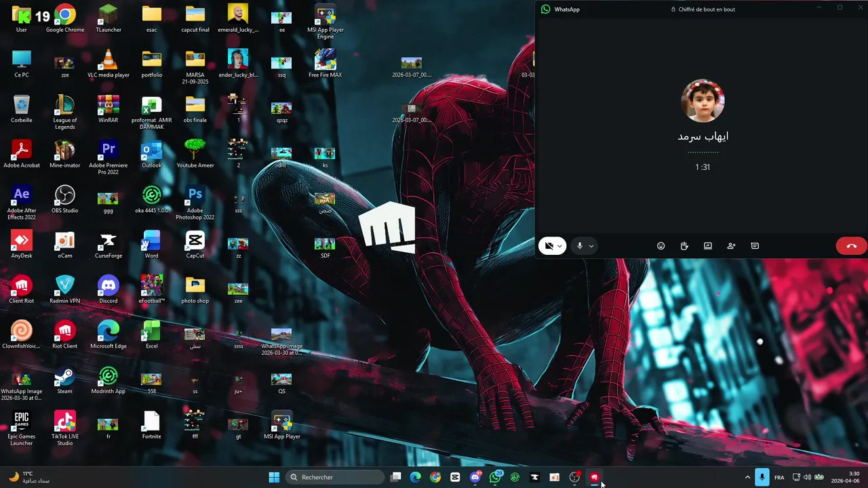Viewport: 868px width, 488px height.
Task: End the WhatsApp call with red button
Action: pyautogui.click(x=852, y=246)
